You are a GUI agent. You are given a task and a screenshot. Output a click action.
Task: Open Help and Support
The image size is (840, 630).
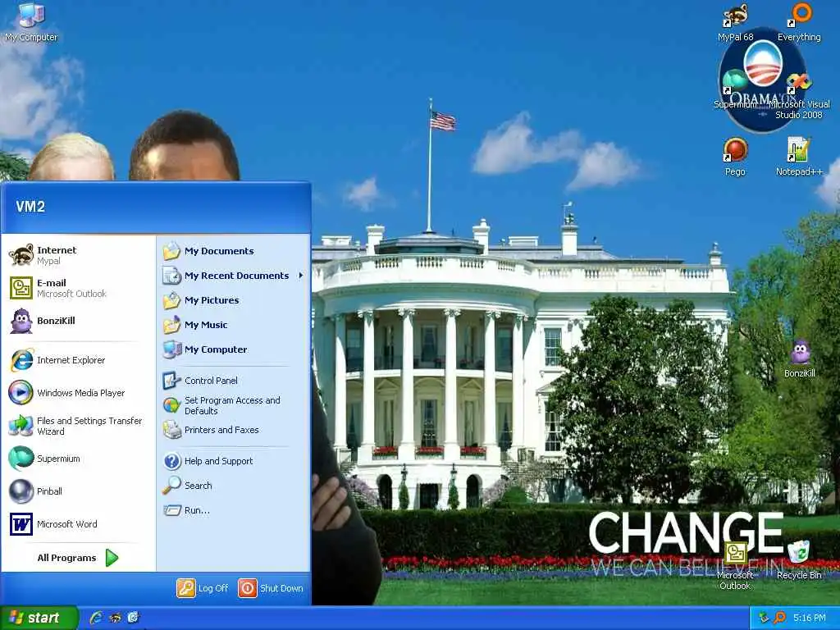233,461
